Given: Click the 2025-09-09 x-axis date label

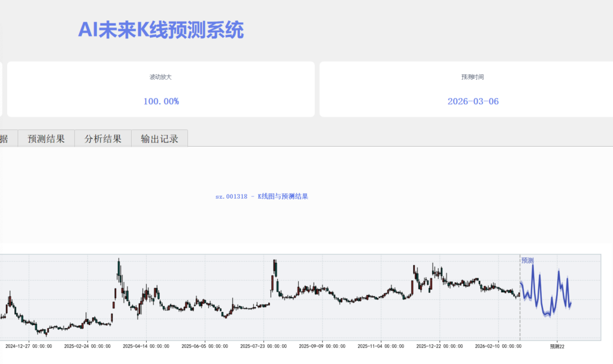Looking at the screenshot, I should click(x=322, y=346).
